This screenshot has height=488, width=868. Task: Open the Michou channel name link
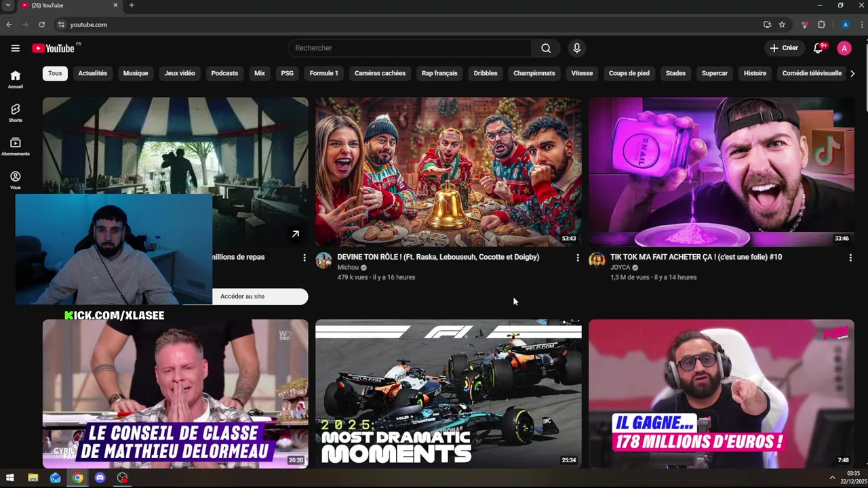(348, 268)
